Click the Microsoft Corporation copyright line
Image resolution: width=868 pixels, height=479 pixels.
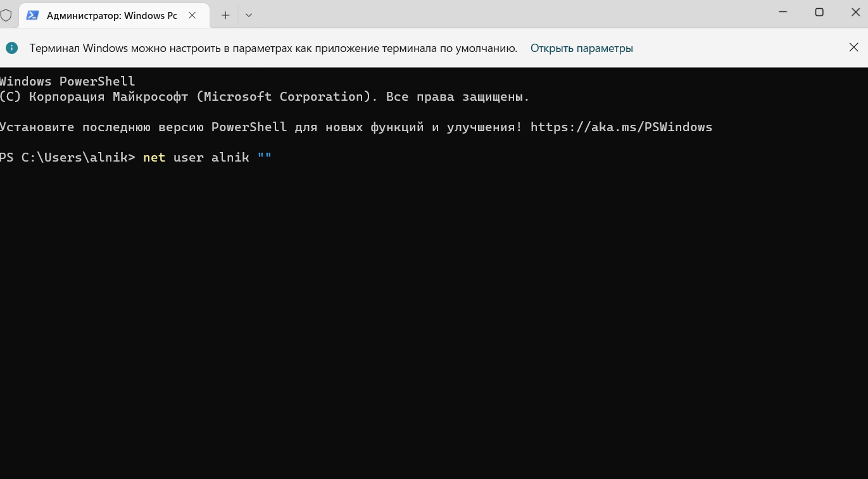point(265,97)
